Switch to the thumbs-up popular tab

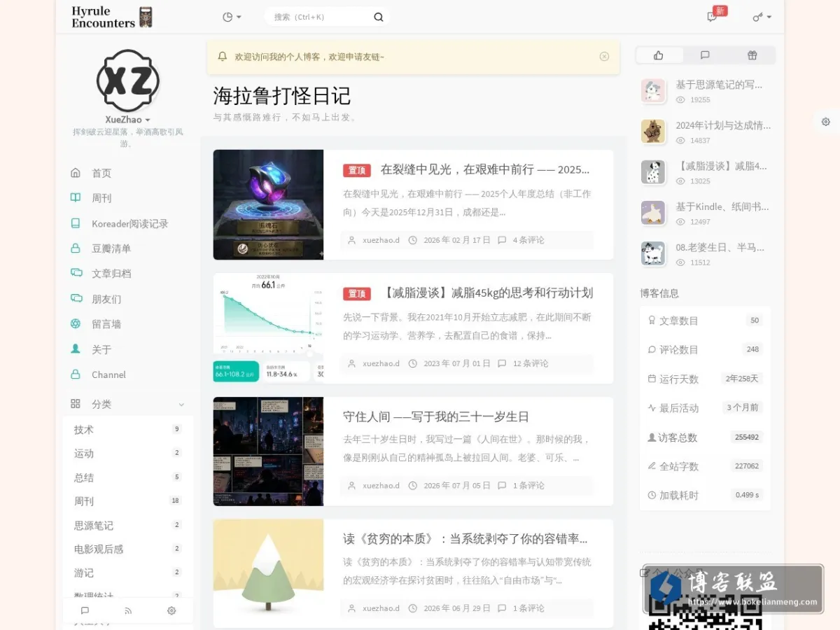point(659,55)
